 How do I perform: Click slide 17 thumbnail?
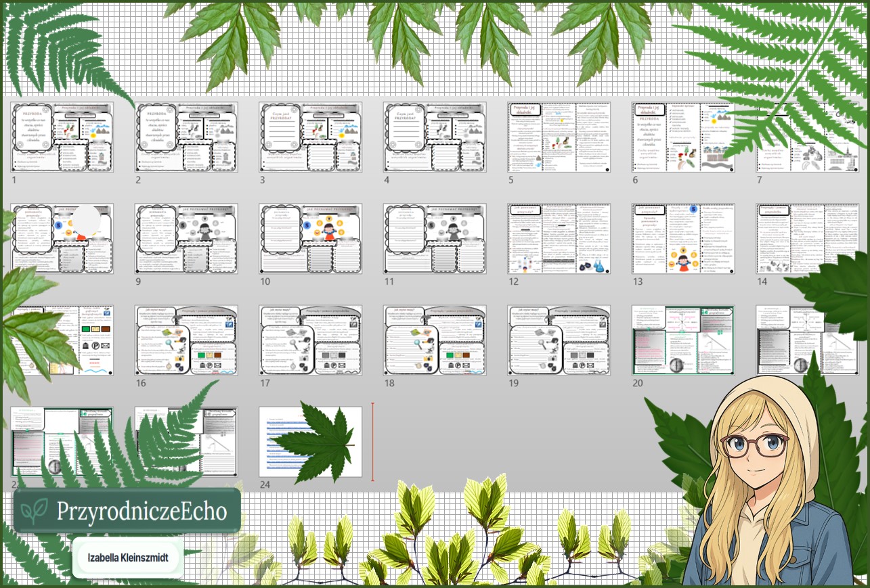click(x=311, y=340)
